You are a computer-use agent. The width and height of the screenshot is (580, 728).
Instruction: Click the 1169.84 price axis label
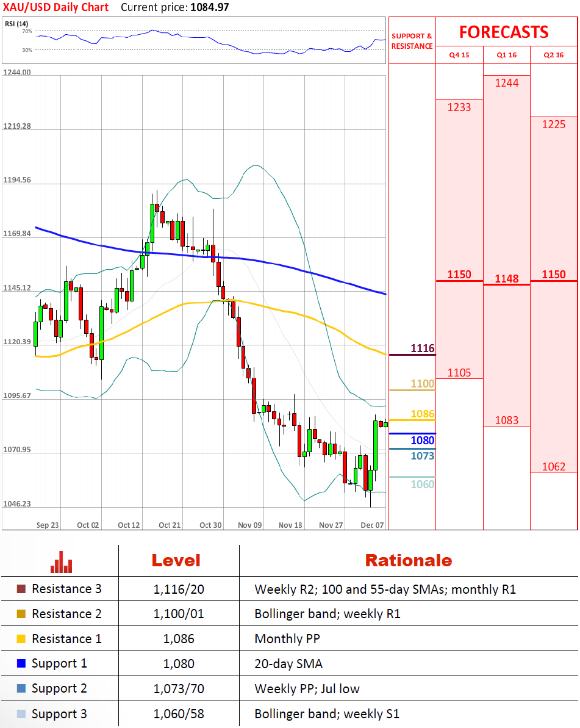tap(16, 234)
